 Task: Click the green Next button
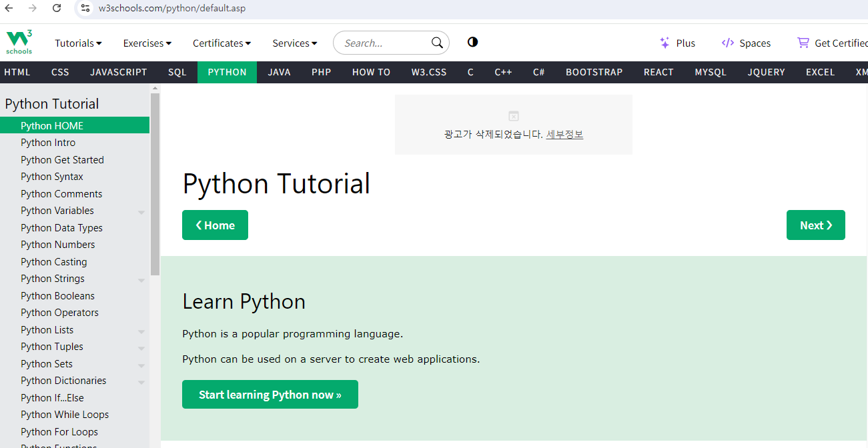[x=816, y=225]
